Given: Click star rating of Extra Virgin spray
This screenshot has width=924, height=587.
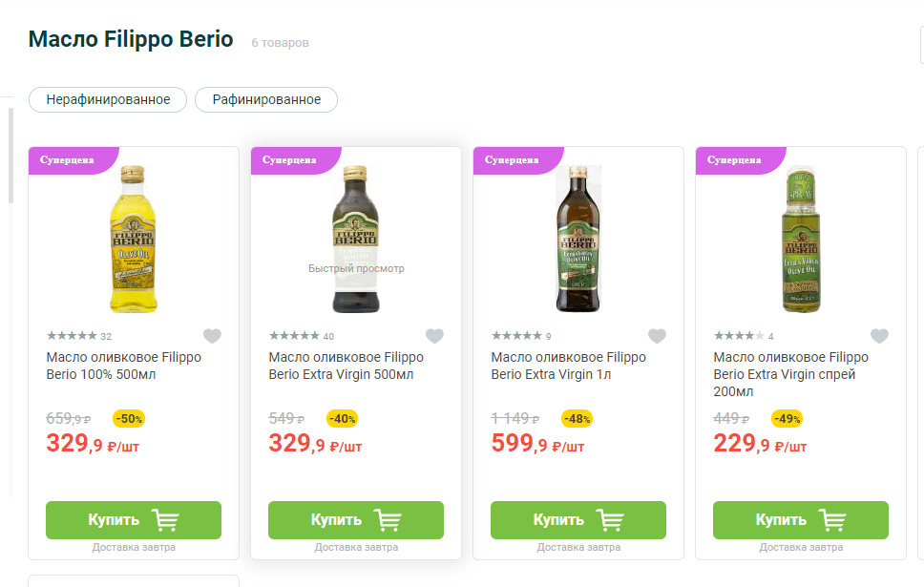Looking at the screenshot, I should tap(739, 336).
